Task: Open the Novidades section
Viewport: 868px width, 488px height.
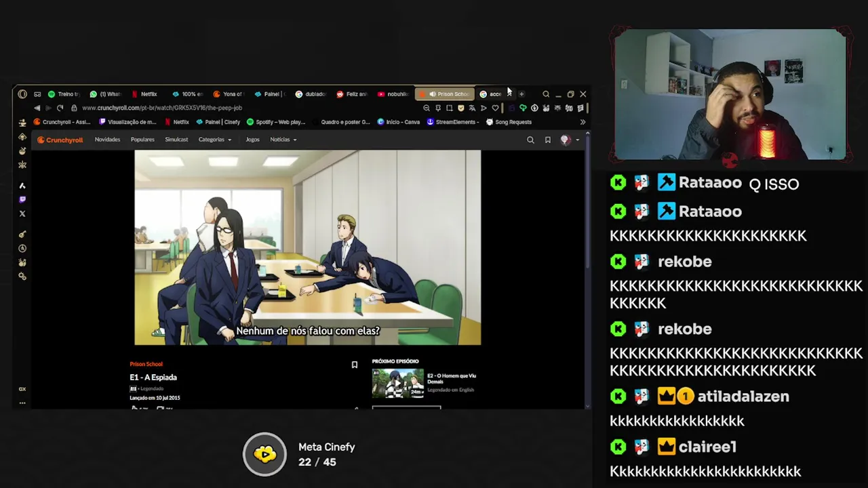Action: point(107,140)
